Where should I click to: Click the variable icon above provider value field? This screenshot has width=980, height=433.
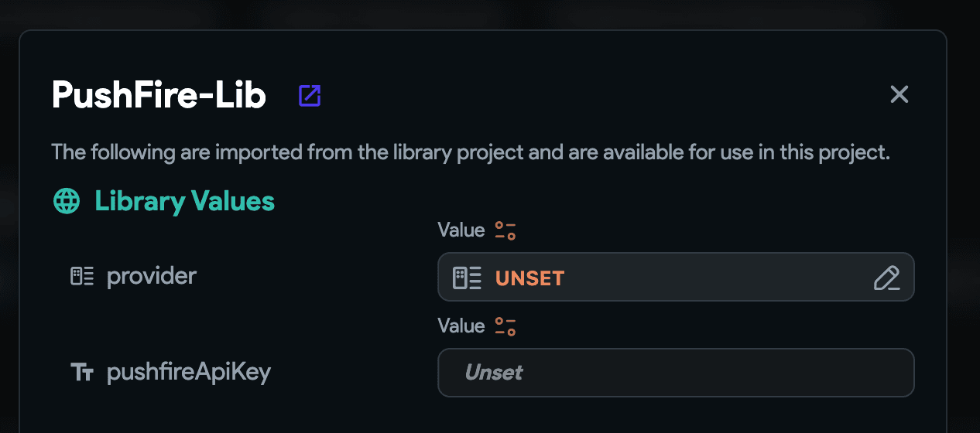(x=505, y=230)
